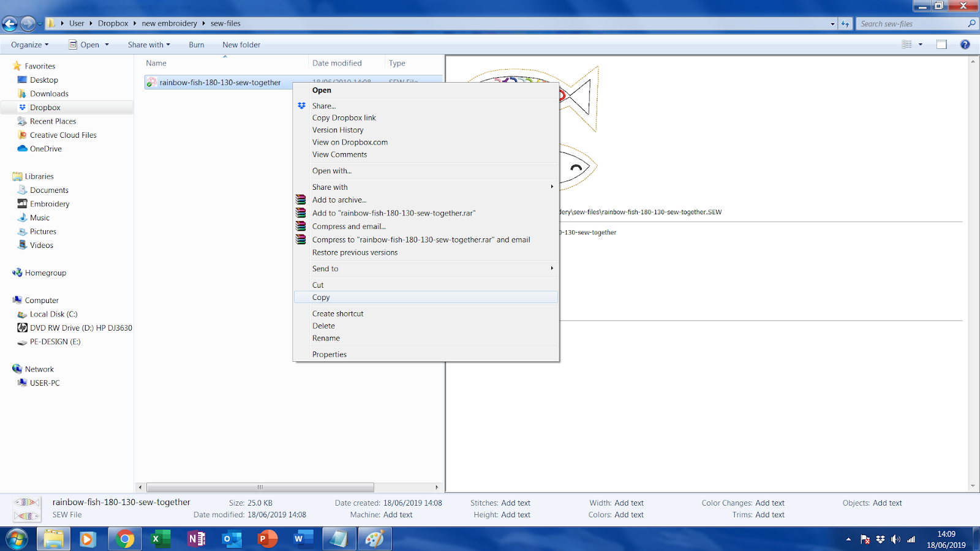Go forward with the Forward arrow

[28, 24]
